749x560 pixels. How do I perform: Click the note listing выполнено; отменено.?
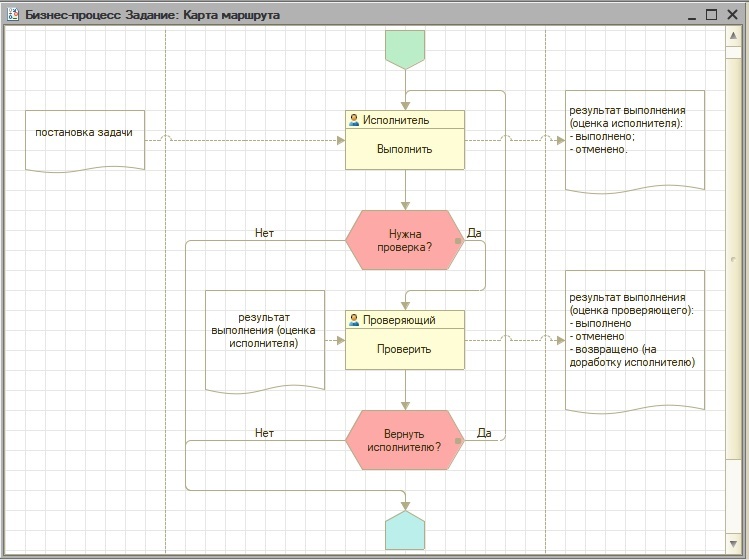pyautogui.click(x=635, y=142)
